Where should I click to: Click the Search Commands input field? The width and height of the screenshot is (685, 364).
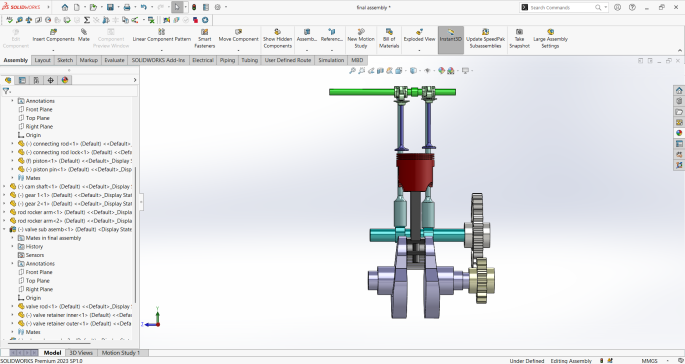click(561, 7)
